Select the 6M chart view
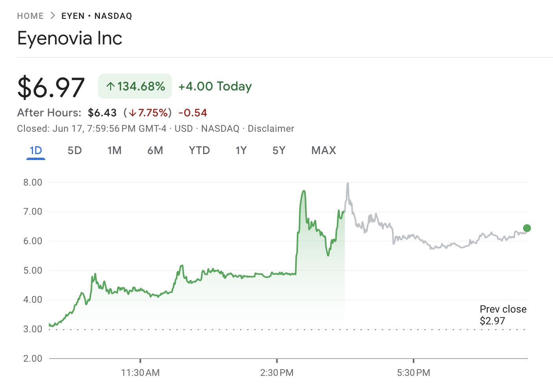The width and height of the screenshot is (553, 392). [x=155, y=150]
